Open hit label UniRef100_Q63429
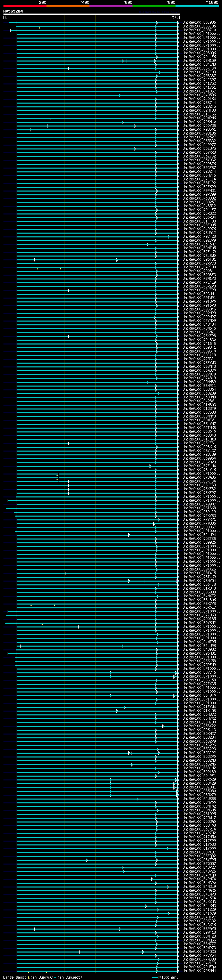This screenshot has width=222, height=980. tap(199, 783)
